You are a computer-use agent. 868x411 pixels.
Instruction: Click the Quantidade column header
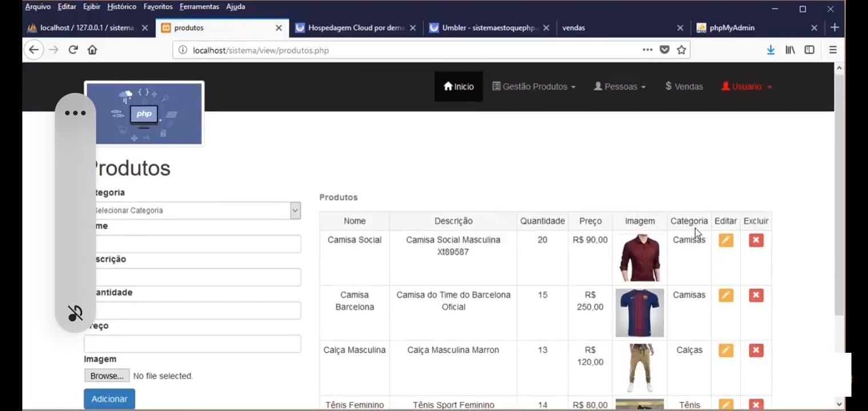pos(542,221)
